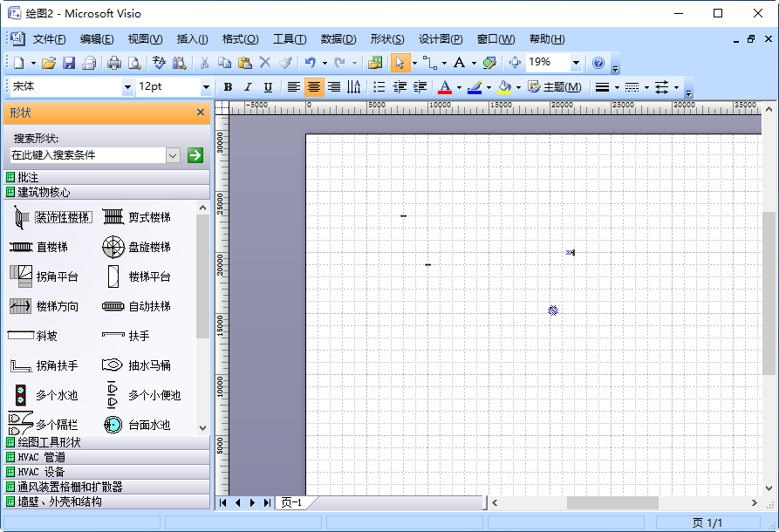779x532 pixels.
Task: Go to the first page navigation button
Action: (223, 502)
